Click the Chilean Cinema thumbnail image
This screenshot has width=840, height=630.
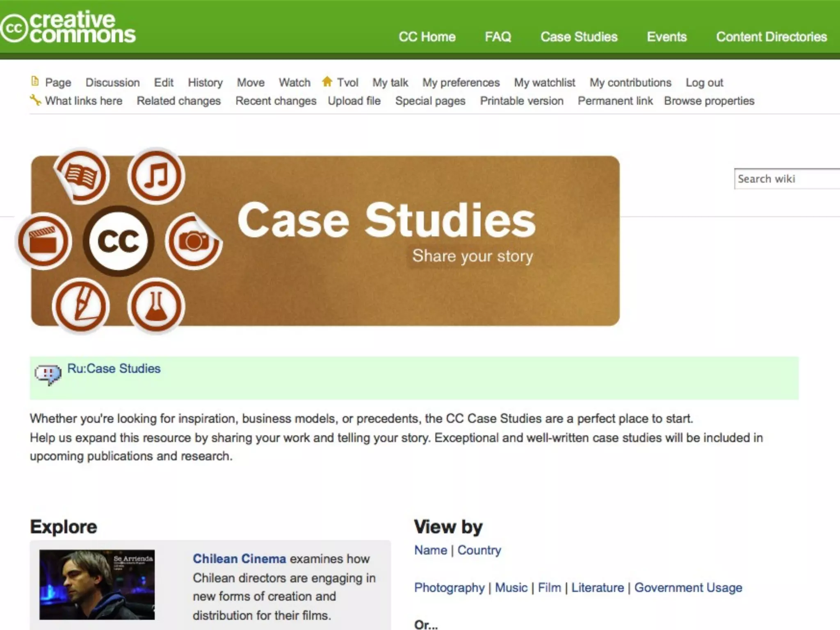tap(97, 584)
